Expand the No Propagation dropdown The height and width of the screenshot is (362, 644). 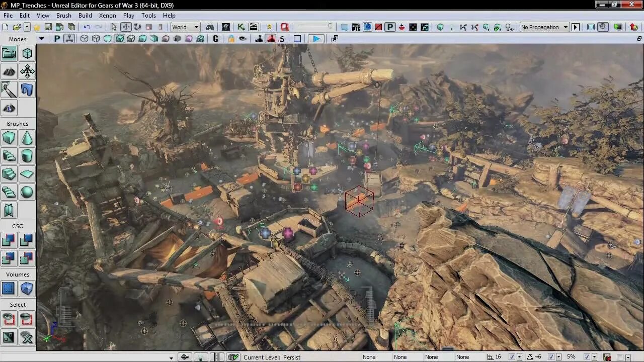[544, 27]
